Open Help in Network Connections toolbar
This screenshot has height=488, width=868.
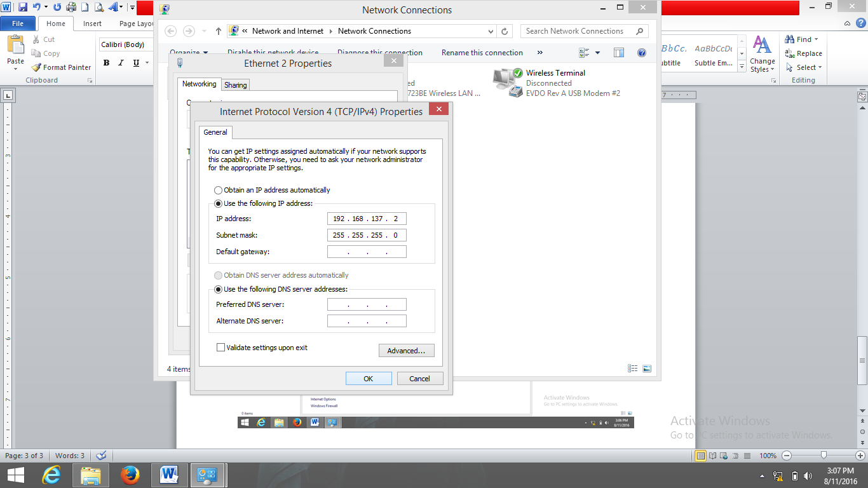pyautogui.click(x=642, y=53)
